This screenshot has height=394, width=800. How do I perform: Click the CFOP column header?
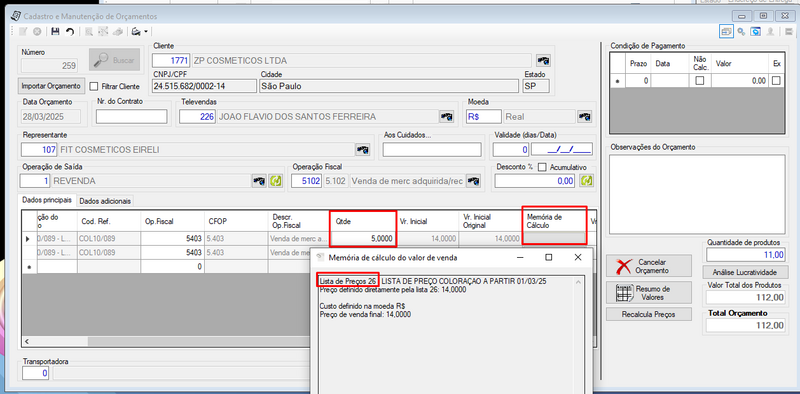(236, 221)
